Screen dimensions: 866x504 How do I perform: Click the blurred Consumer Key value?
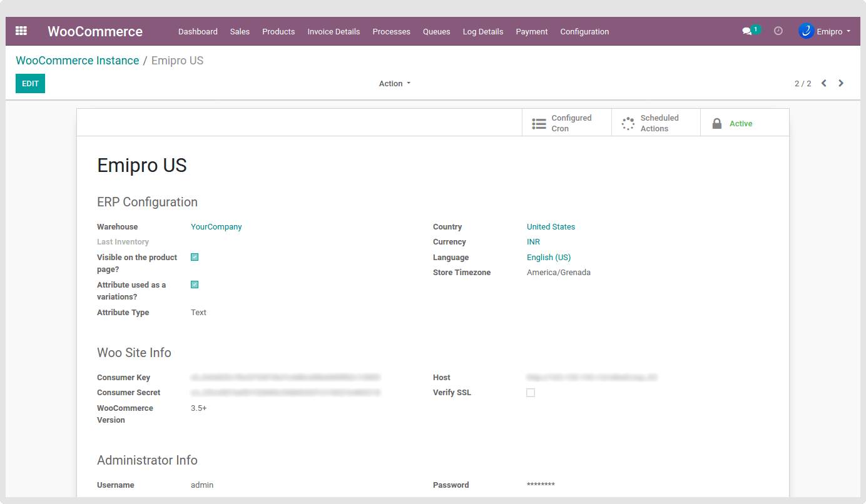point(286,378)
